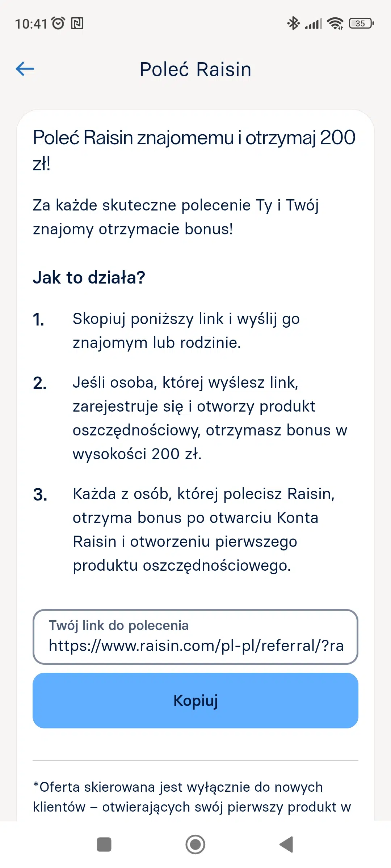
Task: Tap step 1 about copying the link
Action: click(x=186, y=331)
